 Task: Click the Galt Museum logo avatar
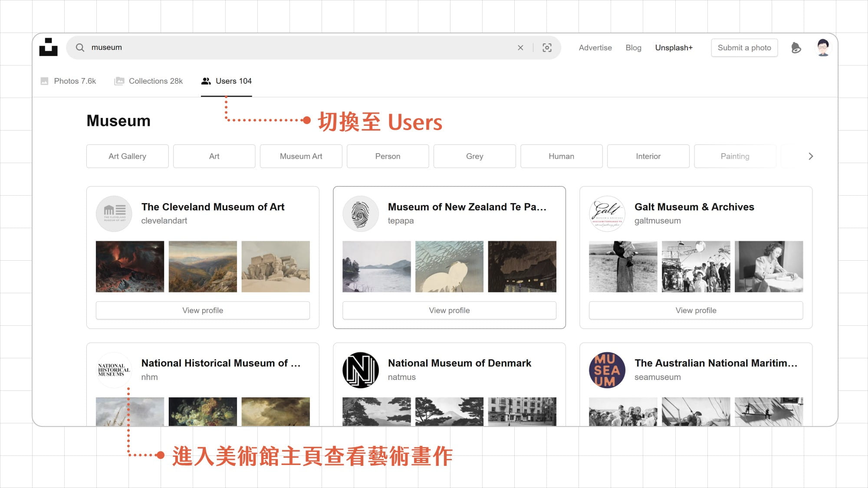[607, 214]
